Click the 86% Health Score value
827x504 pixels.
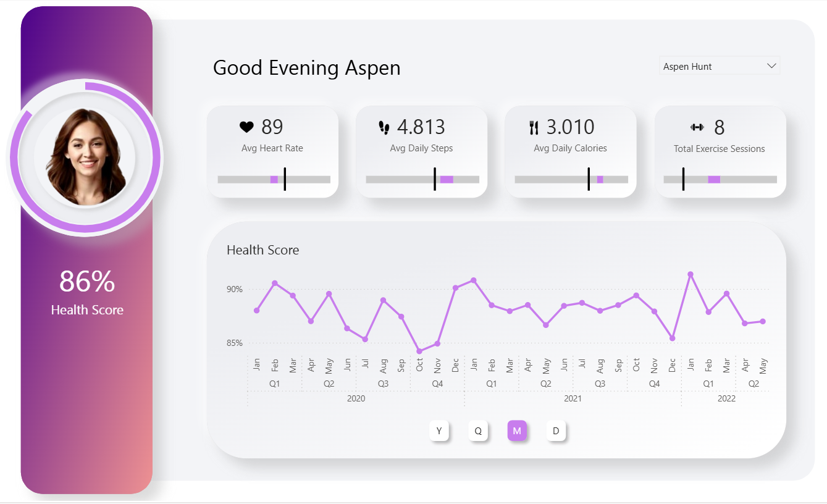tap(87, 282)
